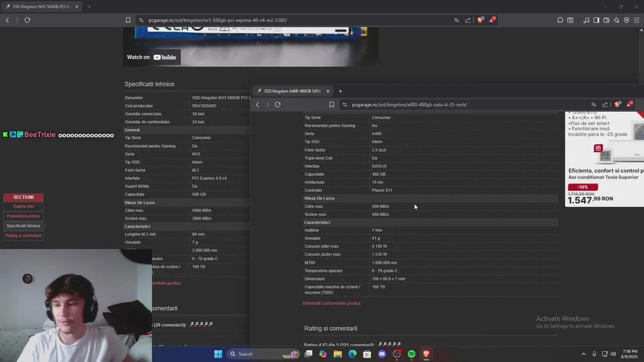
Task: Close the SSD Kingston NV3 tab
Action: click(x=76, y=7)
